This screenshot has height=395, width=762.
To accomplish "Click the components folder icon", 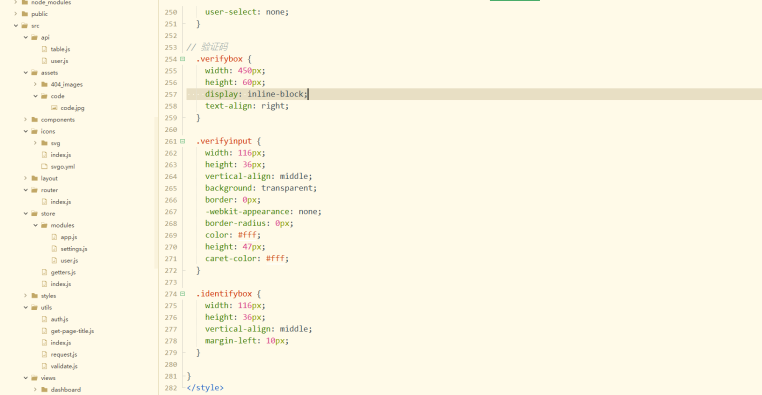I will (35, 120).
